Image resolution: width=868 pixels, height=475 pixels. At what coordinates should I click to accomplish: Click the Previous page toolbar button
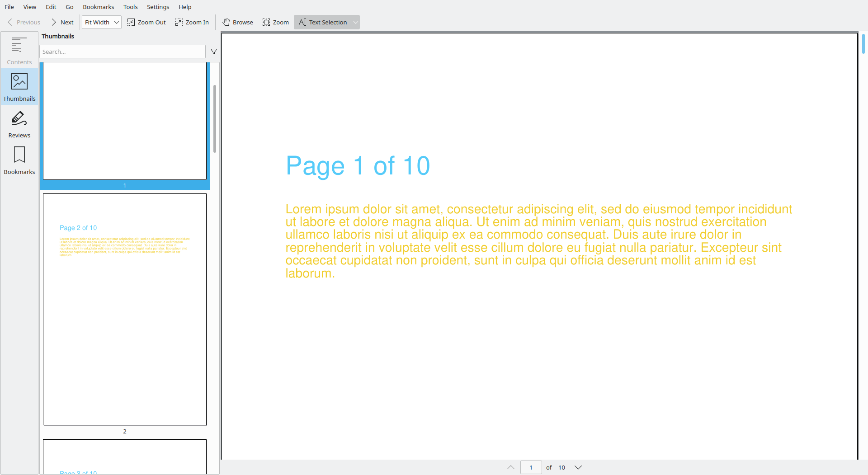[x=24, y=22]
